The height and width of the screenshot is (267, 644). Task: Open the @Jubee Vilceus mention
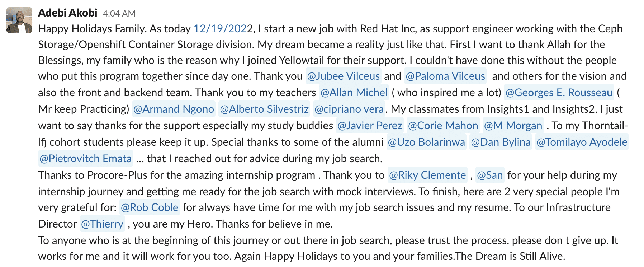click(x=343, y=76)
